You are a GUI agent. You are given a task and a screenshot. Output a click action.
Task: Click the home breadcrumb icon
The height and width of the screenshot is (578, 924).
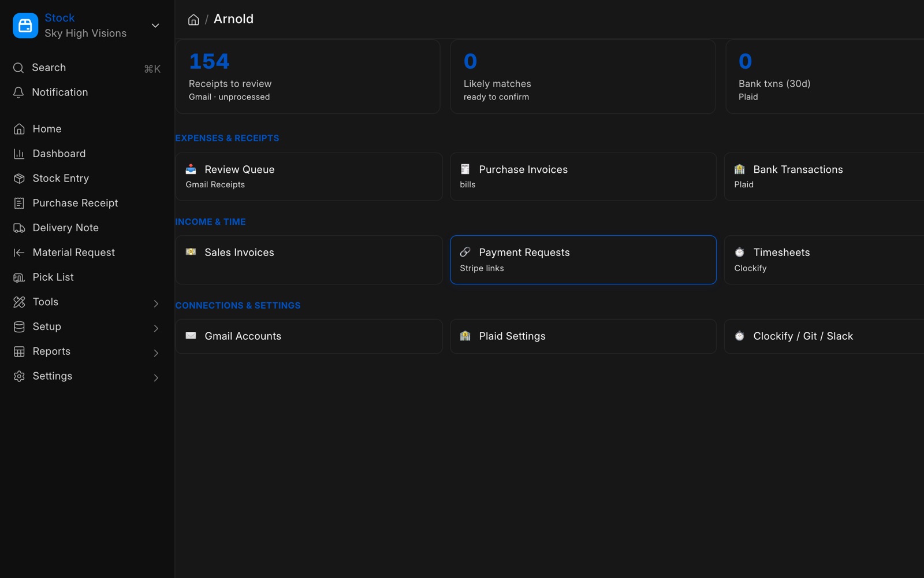point(193,20)
